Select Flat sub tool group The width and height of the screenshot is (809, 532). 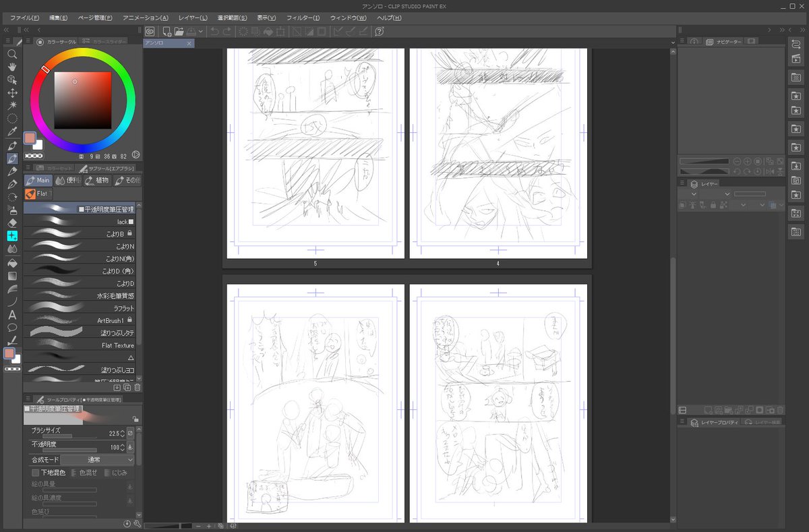point(39,194)
